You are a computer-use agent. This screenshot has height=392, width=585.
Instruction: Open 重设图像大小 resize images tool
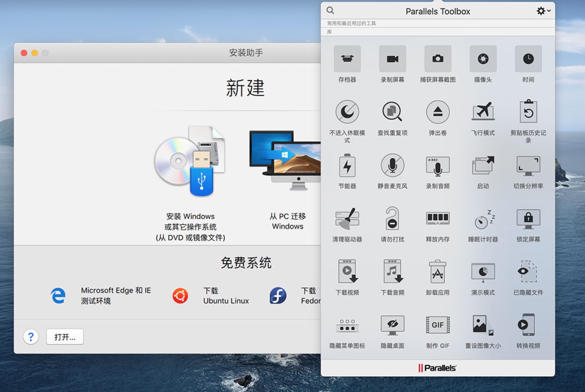[483, 325]
